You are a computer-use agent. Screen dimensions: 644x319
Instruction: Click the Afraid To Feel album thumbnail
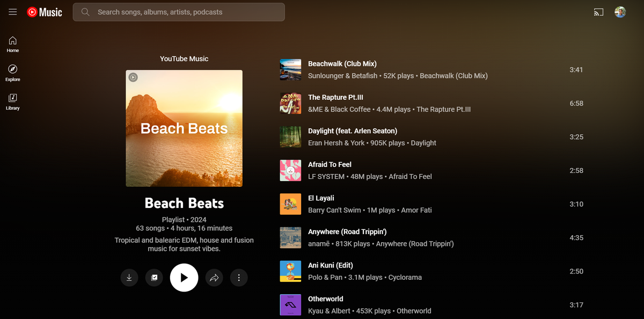pyautogui.click(x=290, y=170)
